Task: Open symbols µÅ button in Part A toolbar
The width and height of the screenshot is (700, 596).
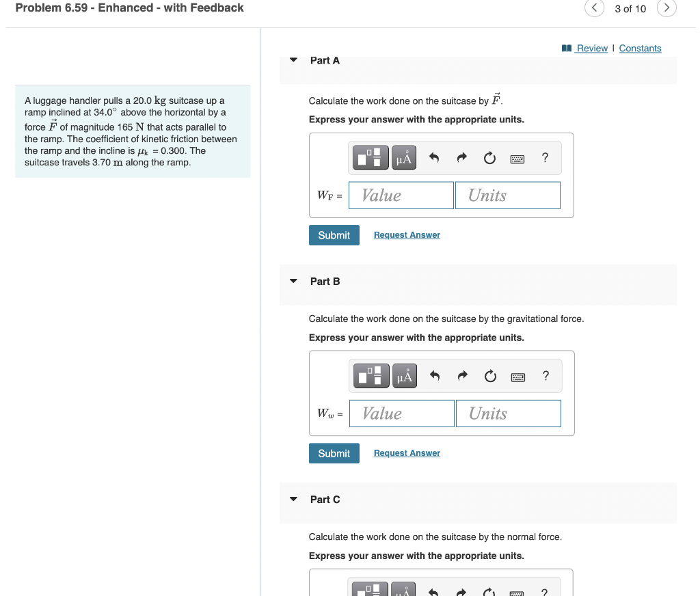Action: (404, 158)
